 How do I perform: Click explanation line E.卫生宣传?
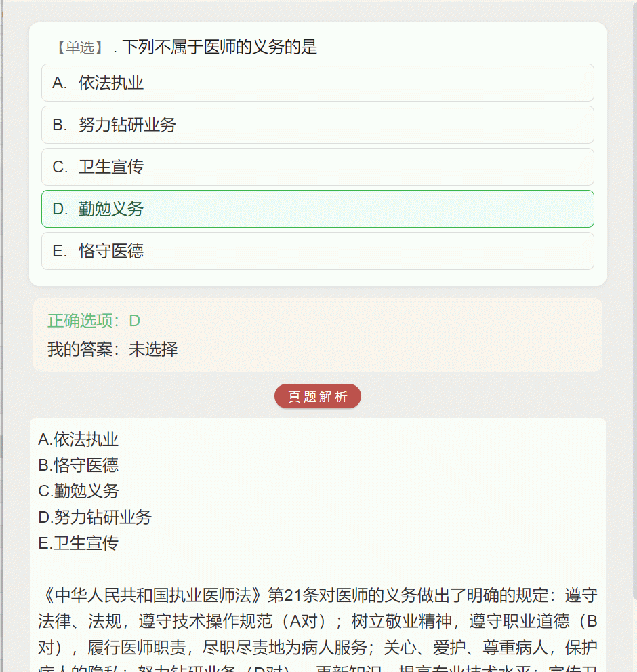tap(78, 543)
